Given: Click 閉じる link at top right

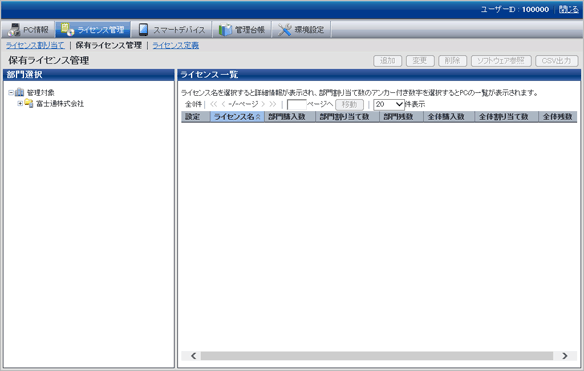Looking at the screenshot, I should (568, 9).
